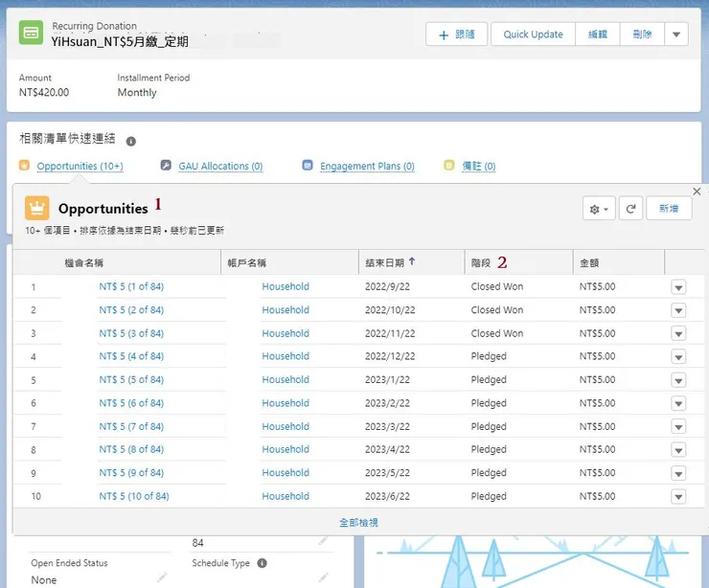Open the more actions dropdown in the header

pyautogui.click(x=676, y=34)
